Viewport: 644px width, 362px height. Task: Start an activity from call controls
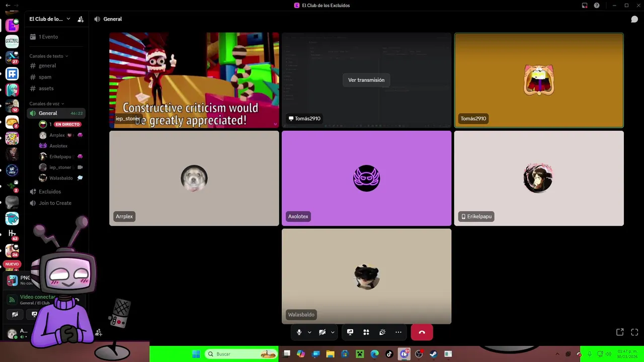366,332
